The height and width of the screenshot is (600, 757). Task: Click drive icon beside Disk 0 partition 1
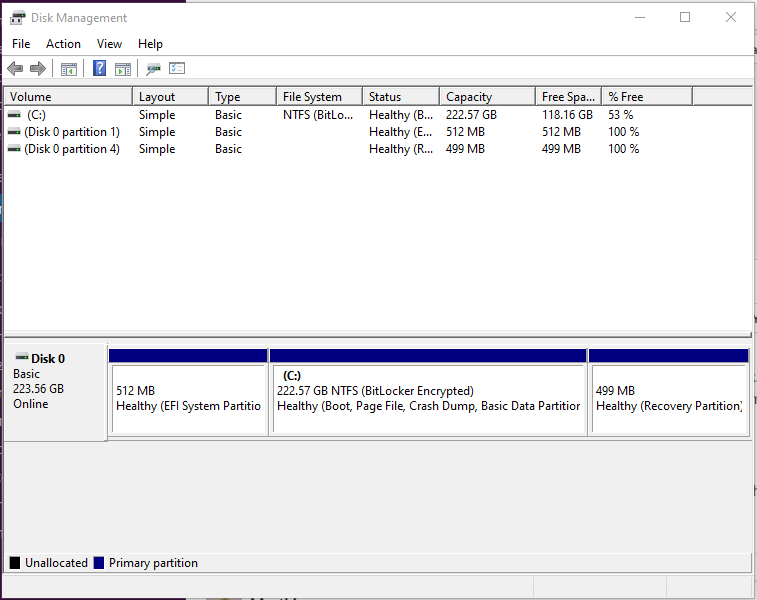click(x=14, y=132)
